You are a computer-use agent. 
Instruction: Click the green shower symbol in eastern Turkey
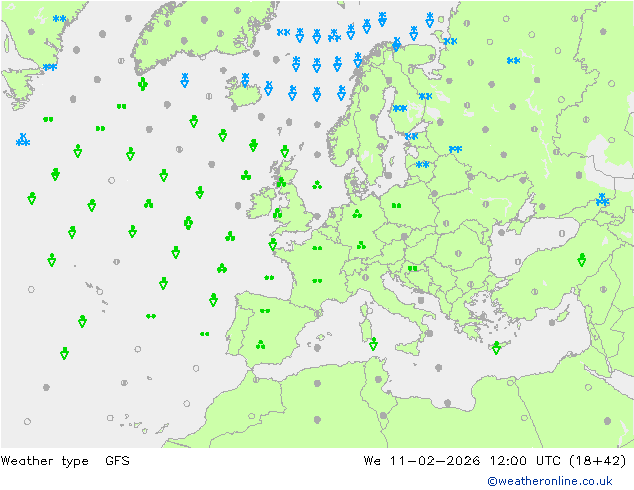[581, 260]
